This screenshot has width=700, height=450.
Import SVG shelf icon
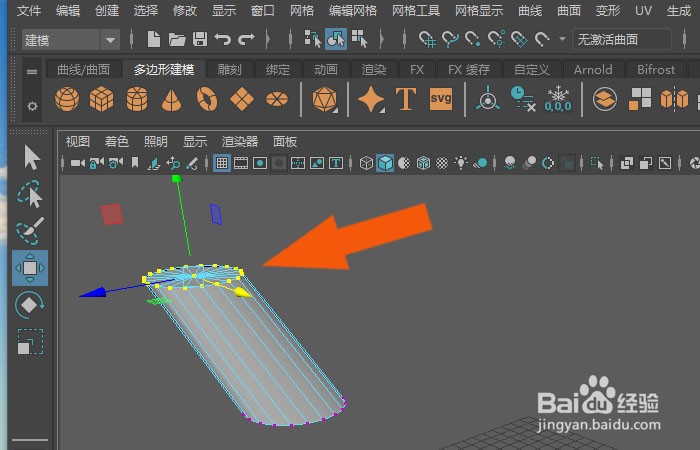coord(441,99)
